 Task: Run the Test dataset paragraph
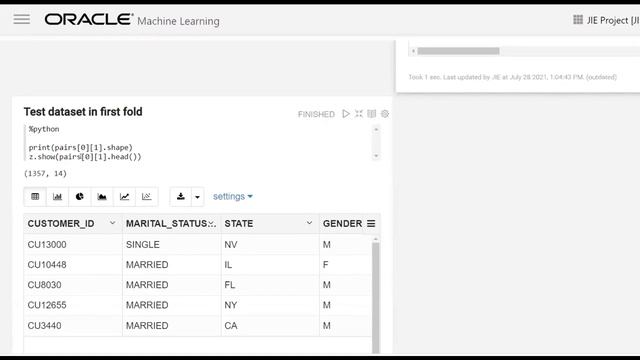(x=346, y=114)
